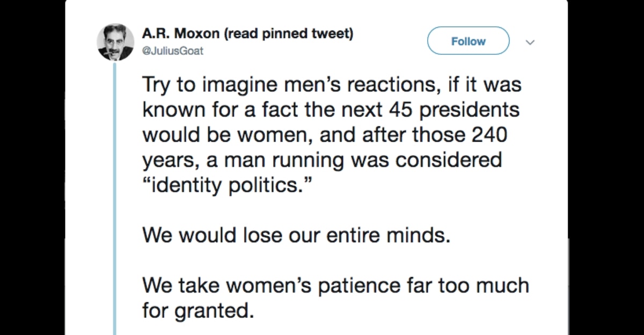Click the "a man running was considered" line
The height and width of the screenshot is (335, 644).
click(321, 159)
